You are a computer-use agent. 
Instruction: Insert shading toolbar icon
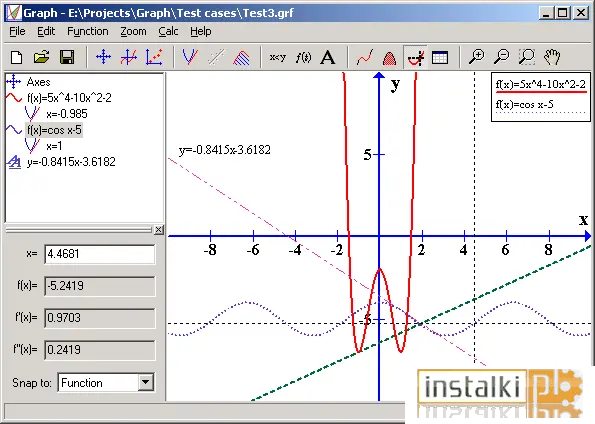click(x=241, y=58)
